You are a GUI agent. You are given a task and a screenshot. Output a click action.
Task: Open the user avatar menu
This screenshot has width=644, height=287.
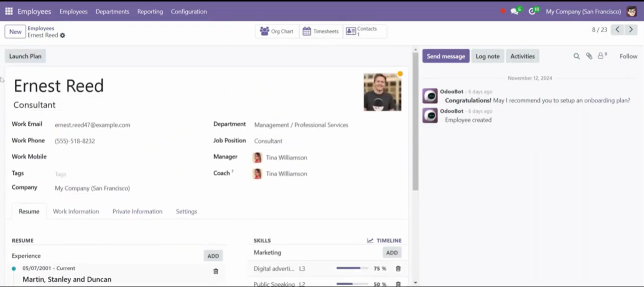[632, 11]
